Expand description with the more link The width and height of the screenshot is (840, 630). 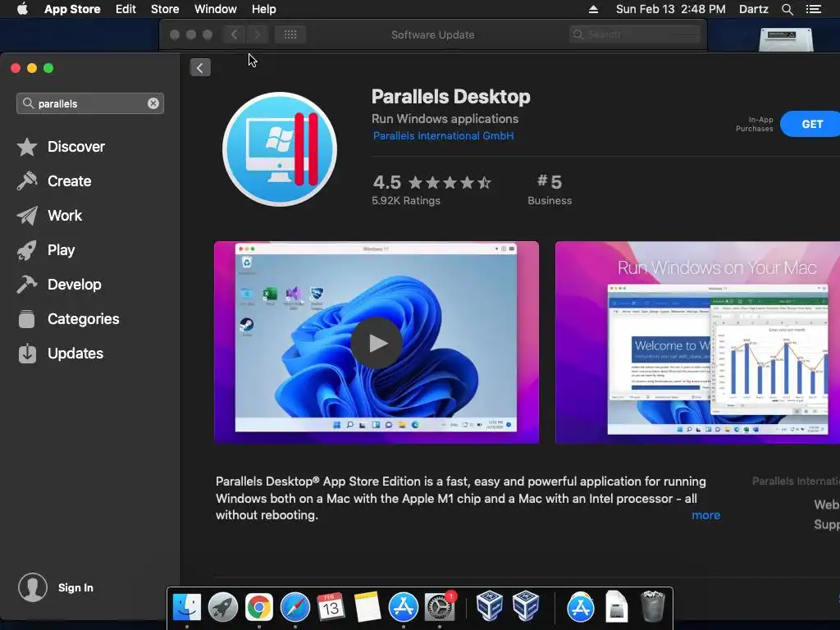[x=705, y=515]
